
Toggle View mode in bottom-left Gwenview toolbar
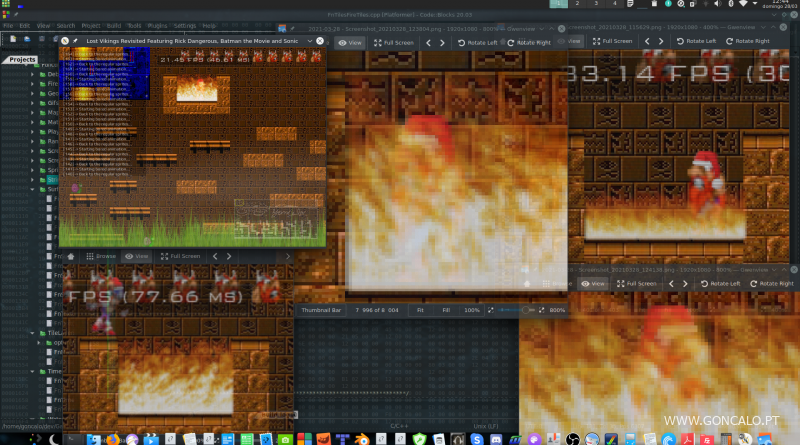pyautogui.click(x=137, y=256)
